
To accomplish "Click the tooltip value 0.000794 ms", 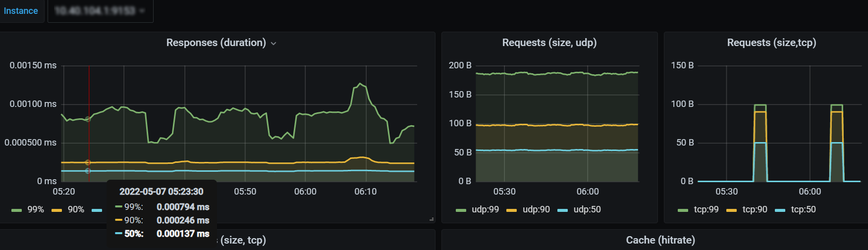I will [183, 207].
